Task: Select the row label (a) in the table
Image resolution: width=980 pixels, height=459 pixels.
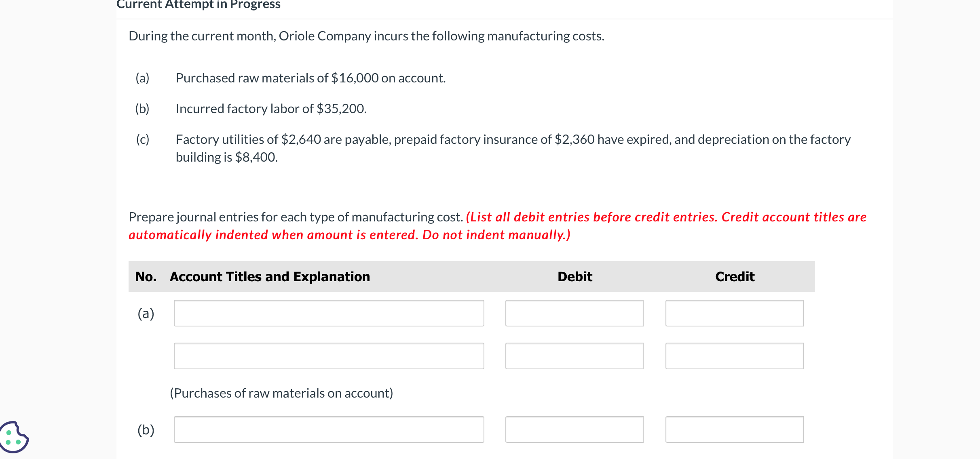Action: point(146,313)
